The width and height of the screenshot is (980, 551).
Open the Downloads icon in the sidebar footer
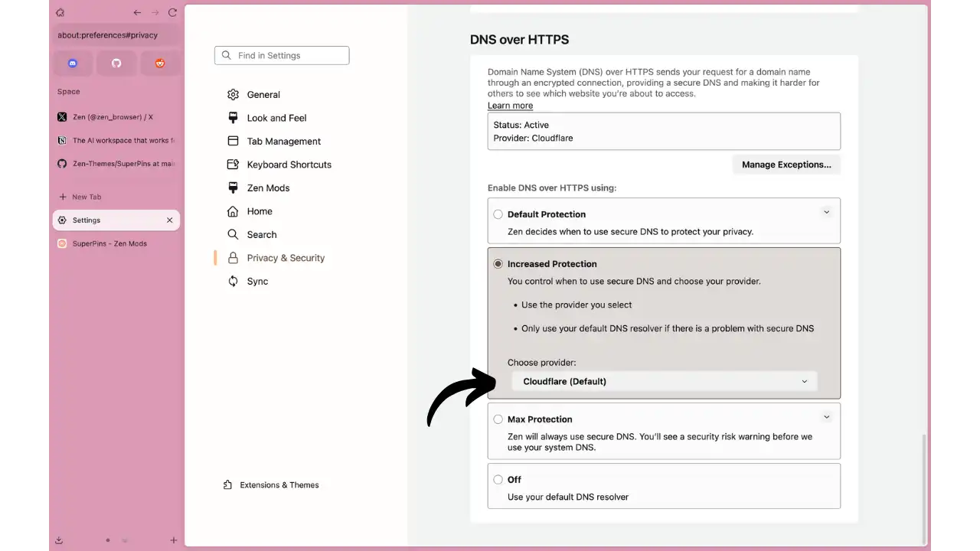point(59,540)
